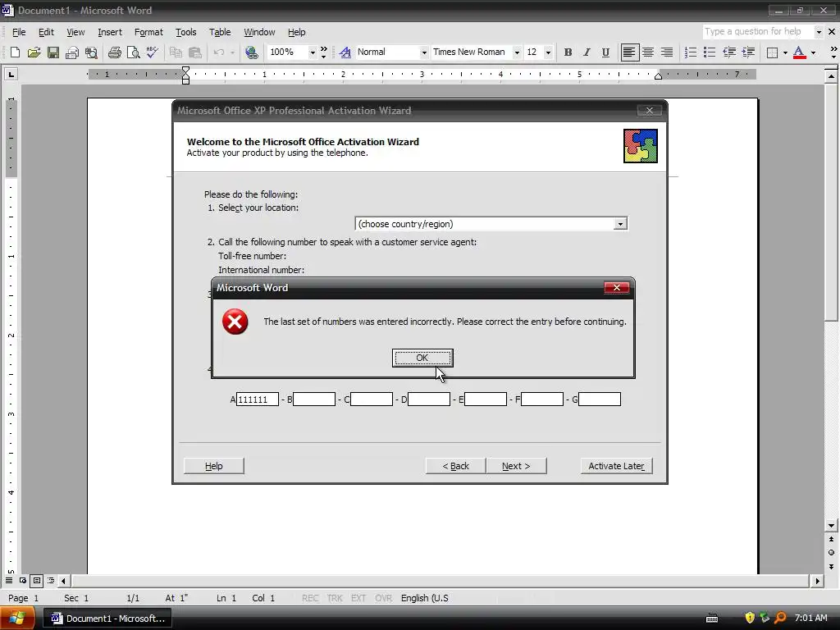Open Styles and Formatting icon
This screenshot has height=630, width=840.
tap(345, 52)
